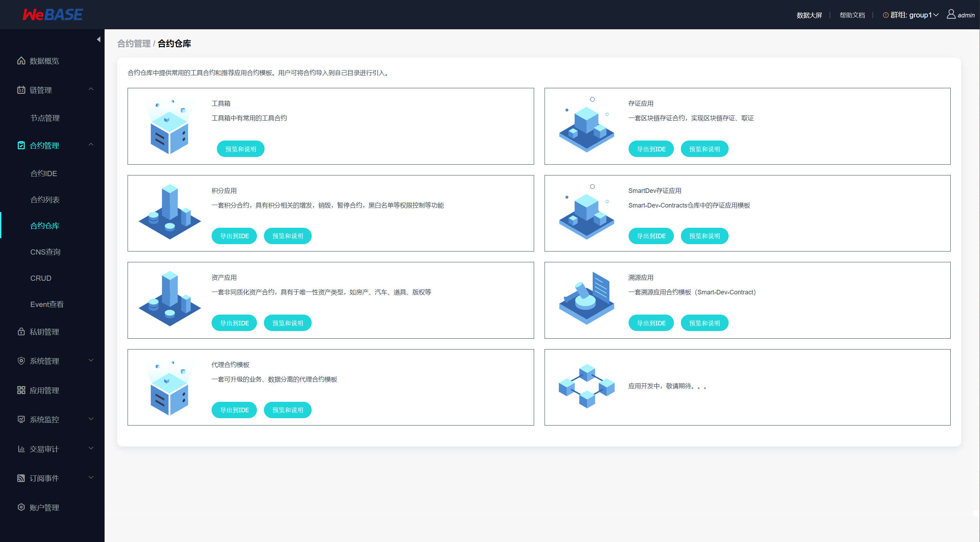Click the RSS icon beside 订阅事件
The width and height of the screenshot is (980, 542).
tap(21, 478)
